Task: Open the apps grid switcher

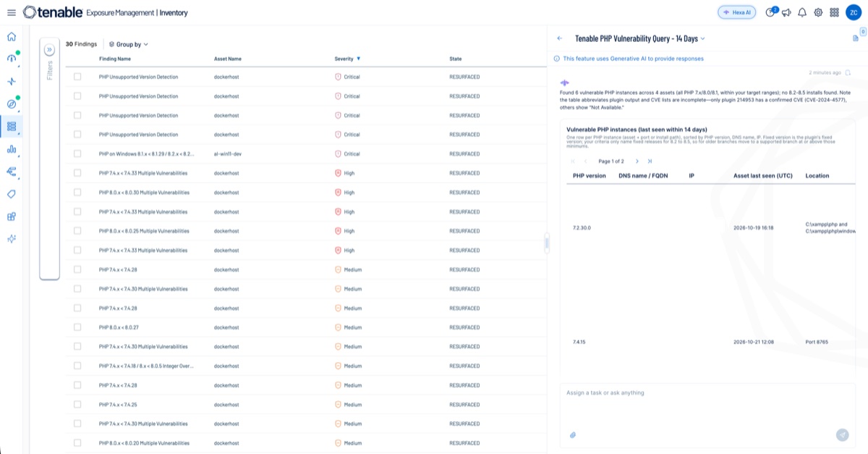Action: (x=834, y=12)
